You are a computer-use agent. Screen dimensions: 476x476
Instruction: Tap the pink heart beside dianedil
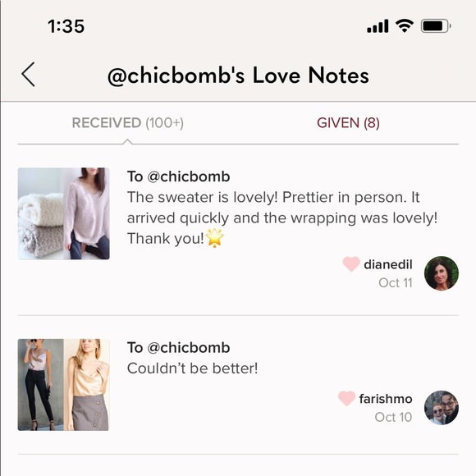click(351, 263)
